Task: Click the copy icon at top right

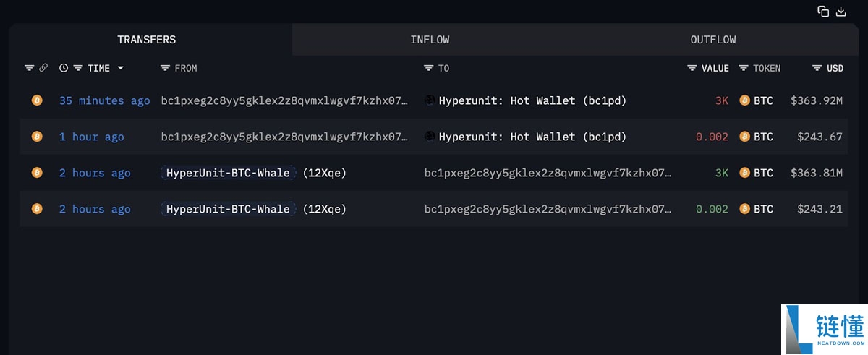Action: [x=823, y=11]
